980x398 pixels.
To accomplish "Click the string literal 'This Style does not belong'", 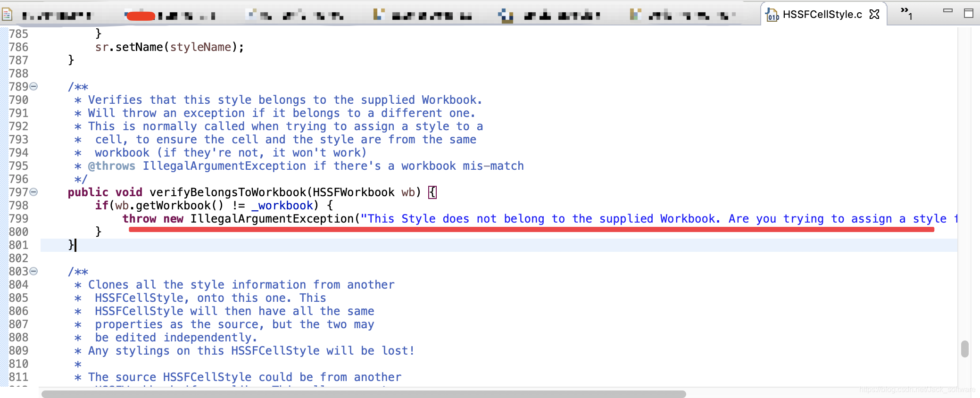I will point(658,219).
